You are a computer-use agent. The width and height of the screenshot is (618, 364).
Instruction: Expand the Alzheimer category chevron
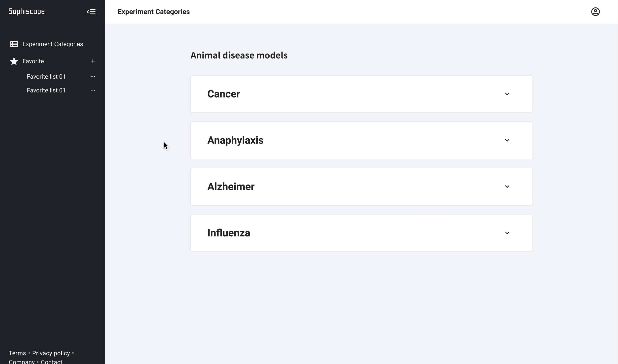[507, 187]
